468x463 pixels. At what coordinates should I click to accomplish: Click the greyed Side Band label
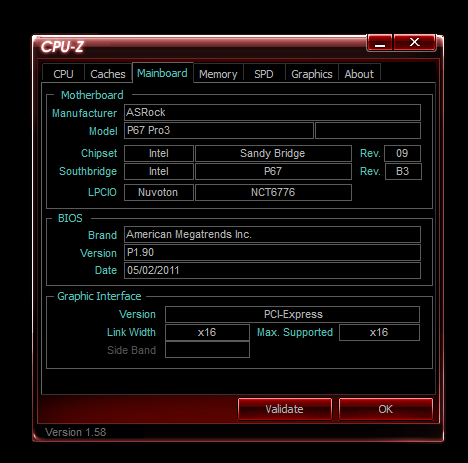(x=132, y=350)
